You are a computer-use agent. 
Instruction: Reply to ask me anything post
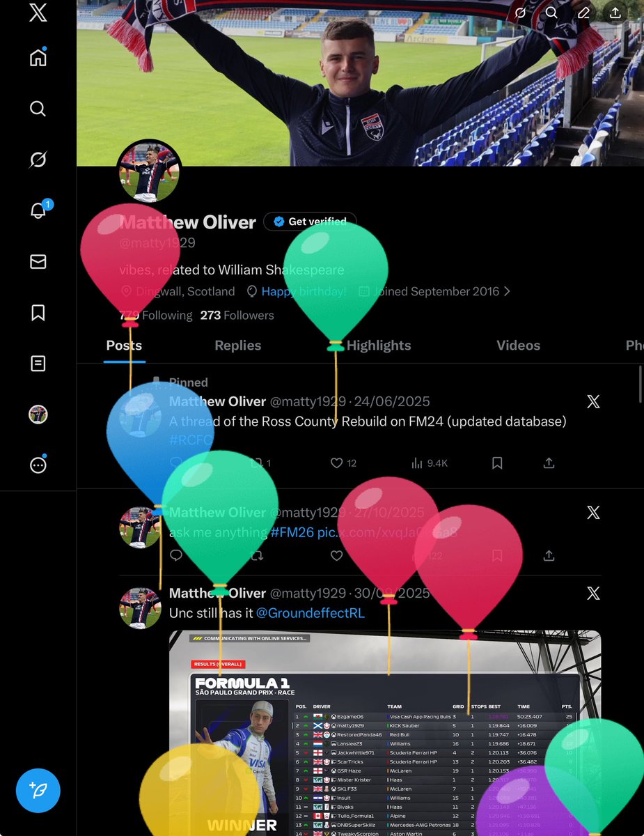pos(176,555)
